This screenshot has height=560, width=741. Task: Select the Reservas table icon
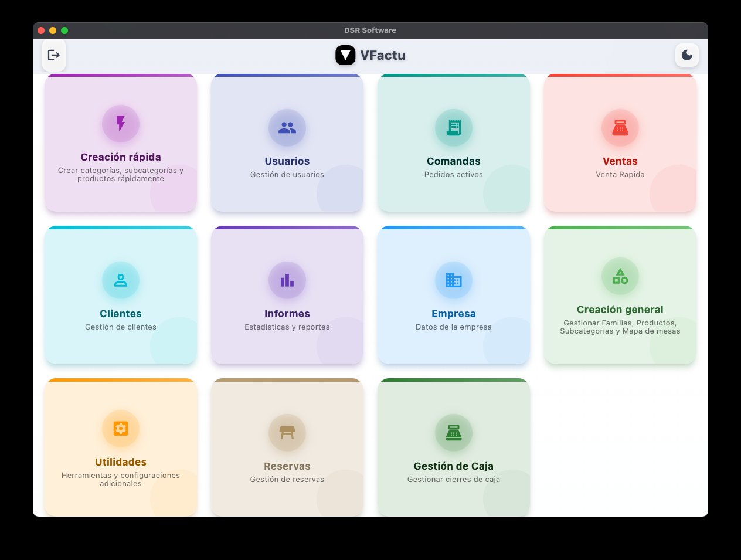287,432
